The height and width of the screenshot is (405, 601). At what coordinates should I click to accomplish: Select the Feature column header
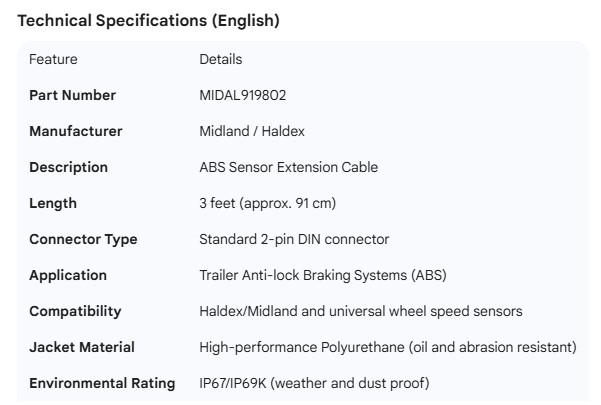[x=53, y=60]
